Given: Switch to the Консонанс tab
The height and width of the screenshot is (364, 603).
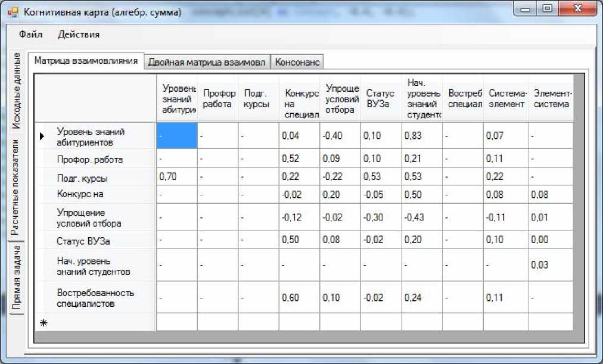Looking at the screenshot, I should pos(298,62).
